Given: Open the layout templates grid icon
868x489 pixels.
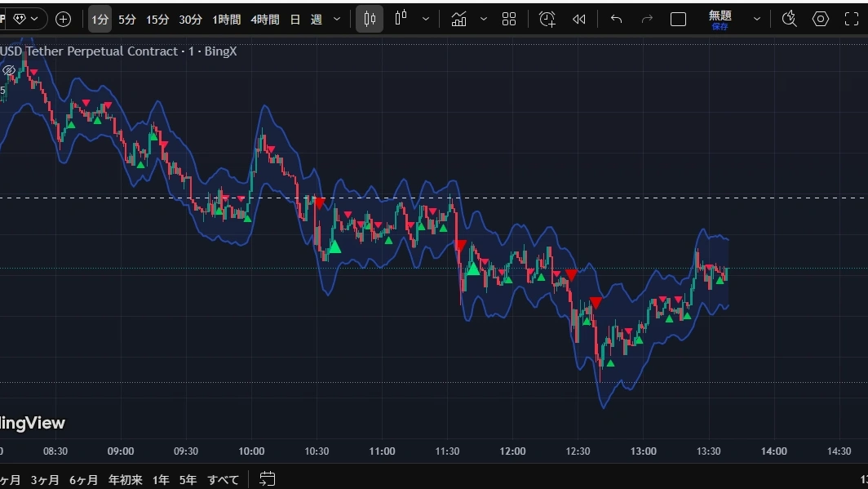Looking at the screenshot, I should [x=509, y=19].
